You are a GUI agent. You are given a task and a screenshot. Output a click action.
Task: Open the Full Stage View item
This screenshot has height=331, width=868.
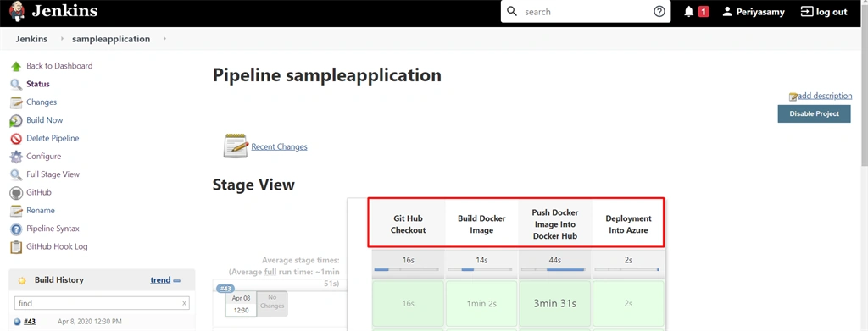(x=53, y=174)
